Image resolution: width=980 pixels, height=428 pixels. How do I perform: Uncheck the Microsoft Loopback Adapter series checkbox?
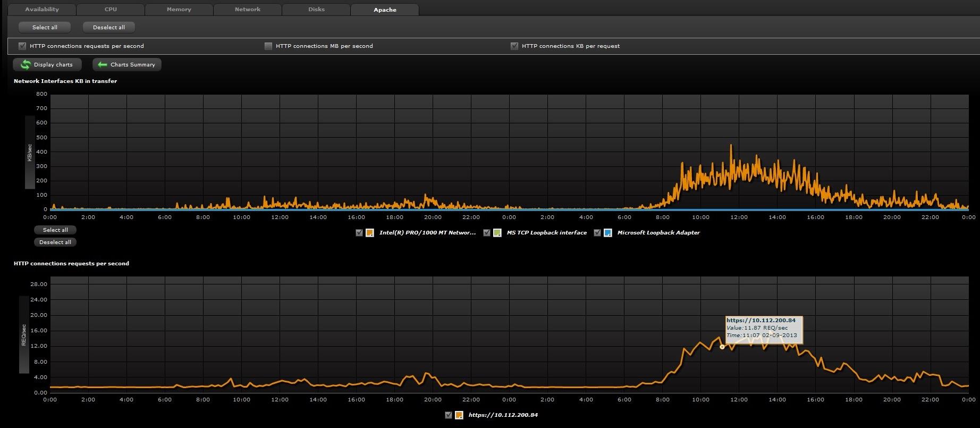tap(597, 232)
